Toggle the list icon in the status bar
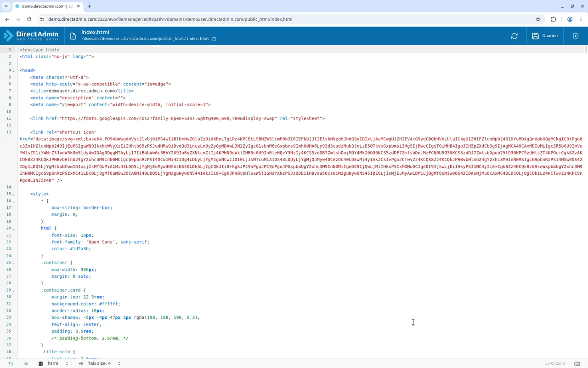Screen dimensions: 588x368 [26, 363]
